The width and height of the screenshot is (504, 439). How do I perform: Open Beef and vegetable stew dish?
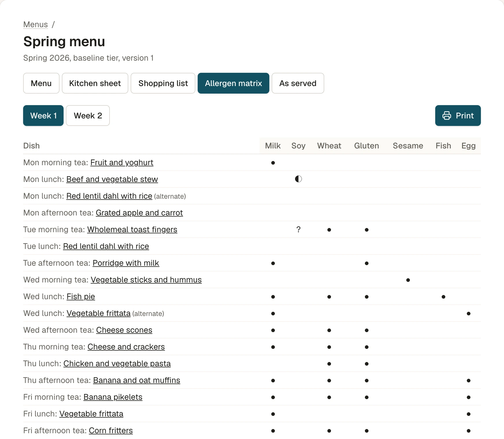(112, 179)
